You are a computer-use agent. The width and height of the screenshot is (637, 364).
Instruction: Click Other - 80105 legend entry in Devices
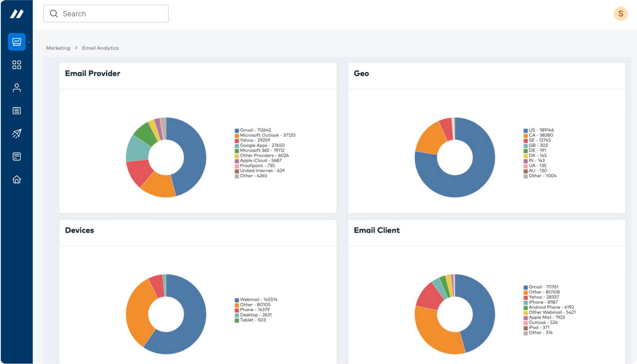coord(253,305)
